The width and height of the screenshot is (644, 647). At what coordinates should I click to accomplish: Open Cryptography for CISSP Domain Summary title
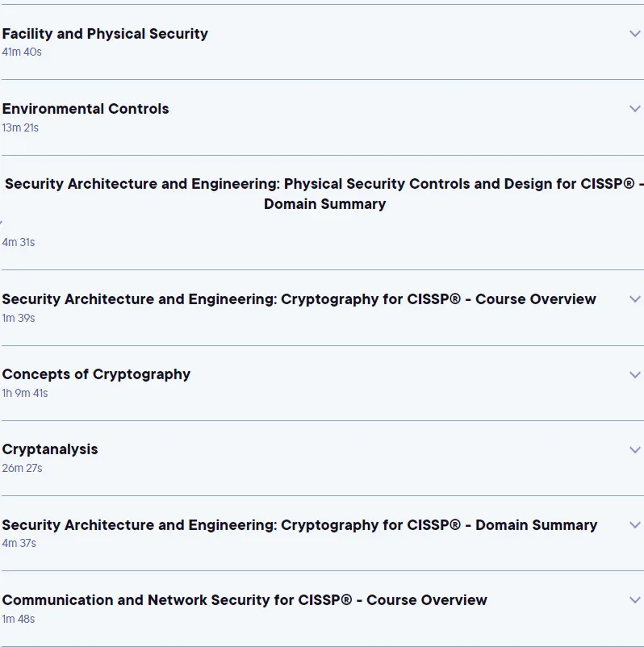pyautogui.click(x=299, y=525)
